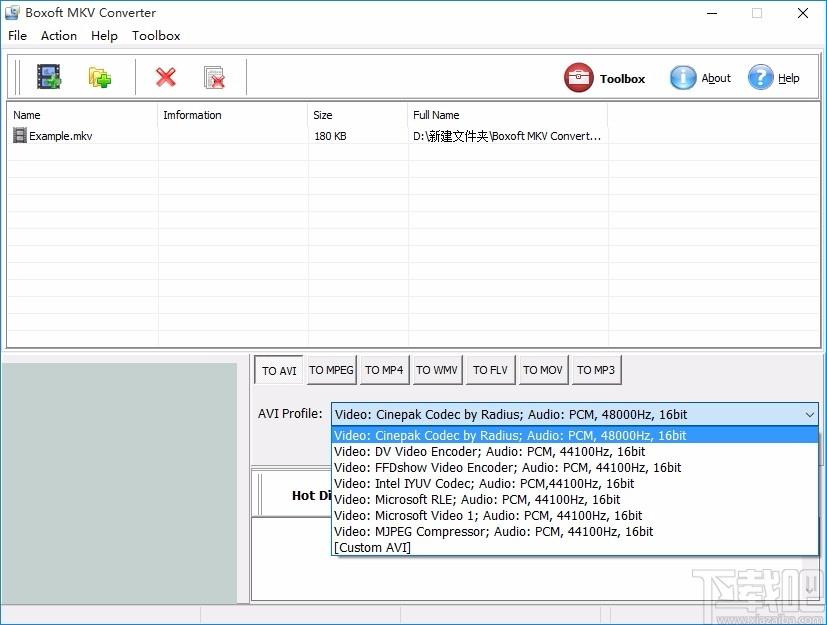
Task: Open the File menu
Action: tap(17, 35)
